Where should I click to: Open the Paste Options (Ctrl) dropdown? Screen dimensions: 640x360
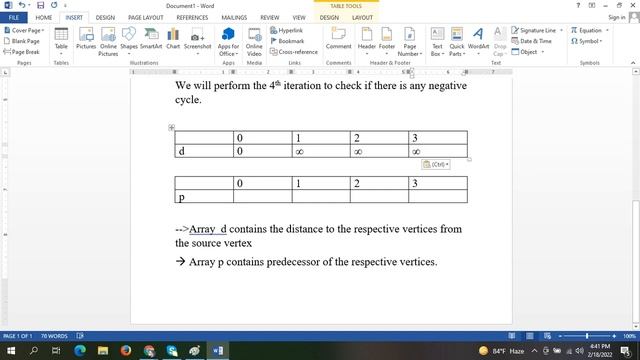[x=436, y=164]
